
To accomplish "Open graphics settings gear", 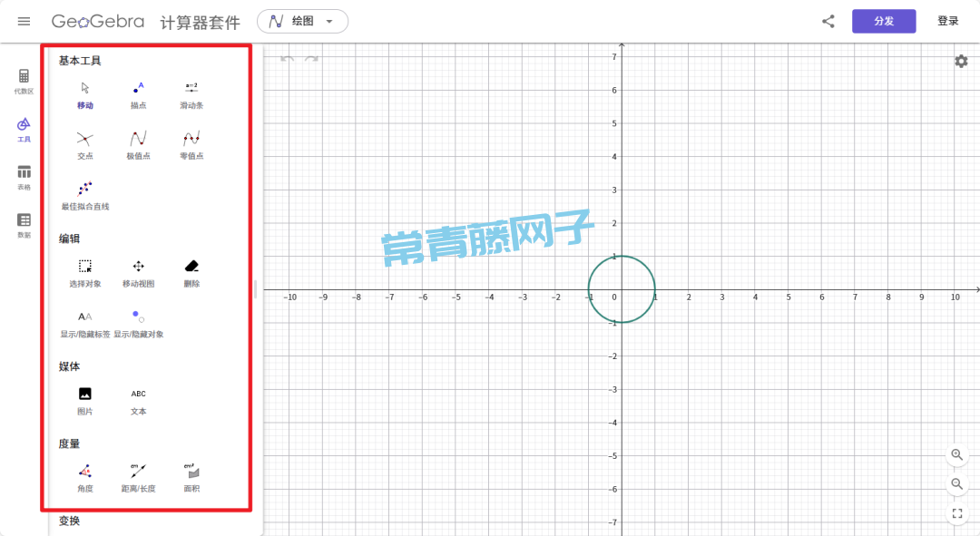I will click(961, 61).
